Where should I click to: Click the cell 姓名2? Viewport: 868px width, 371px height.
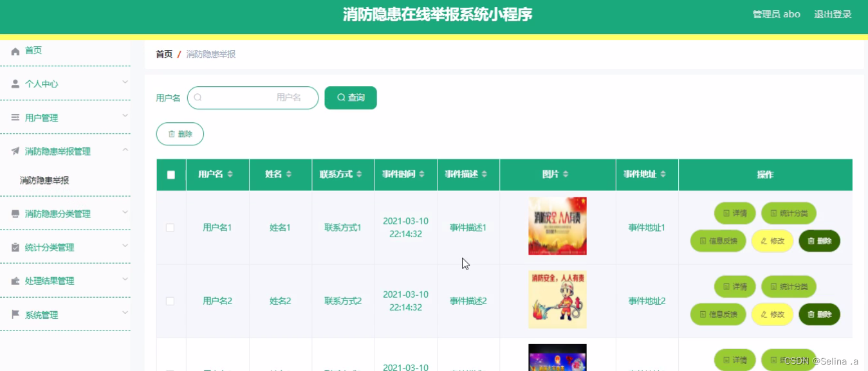(281, 301)
